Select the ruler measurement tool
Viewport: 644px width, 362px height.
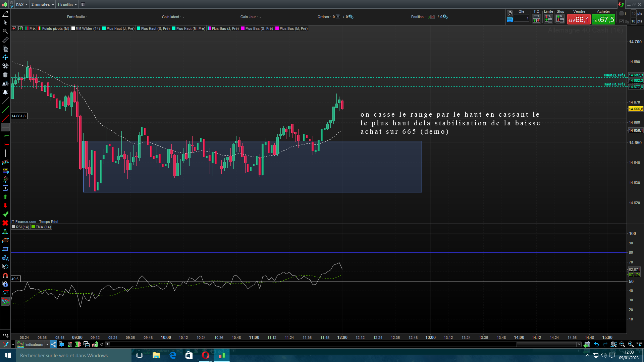5,40
